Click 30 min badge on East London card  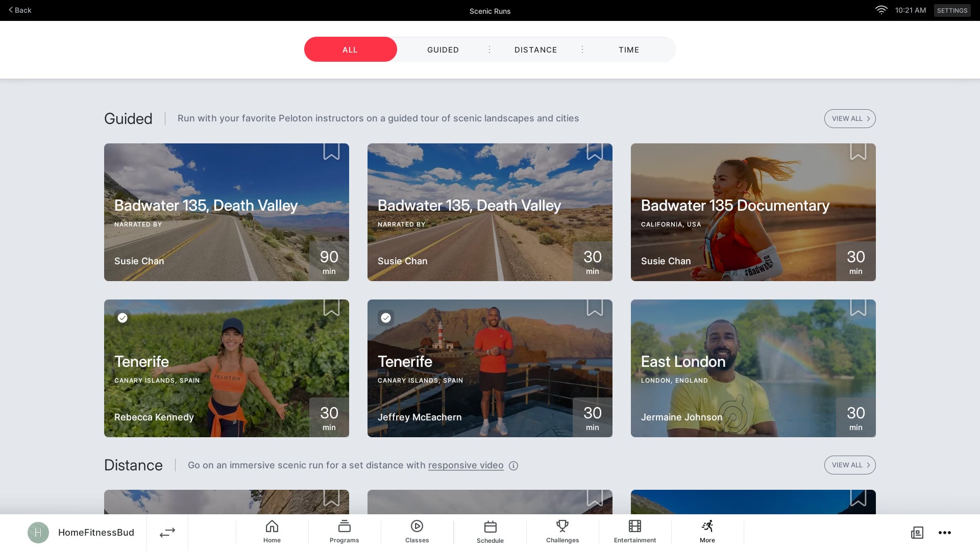[856, 417]
